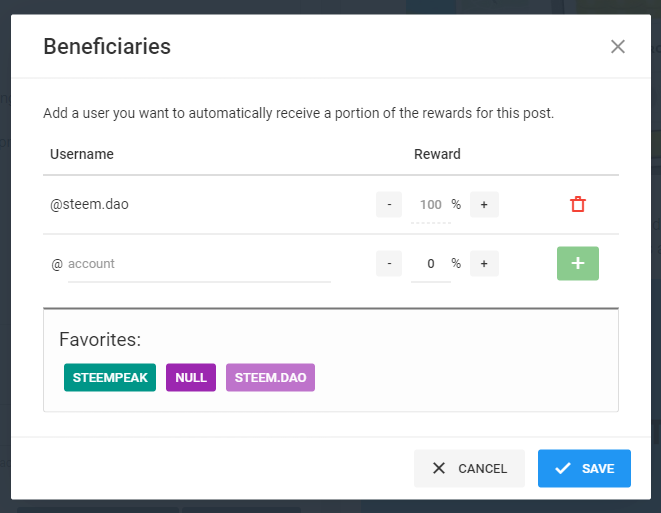Decrease reward percentage for @steem.dao

point(389,204)
